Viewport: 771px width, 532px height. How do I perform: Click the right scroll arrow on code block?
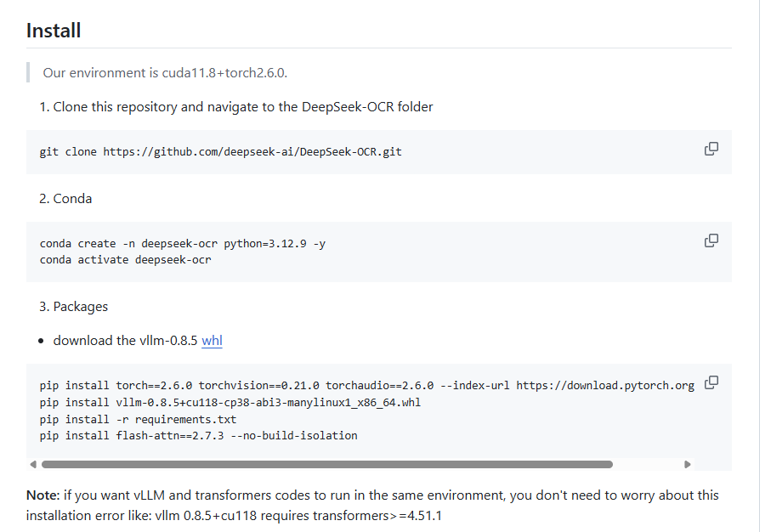tap(688, 464)
